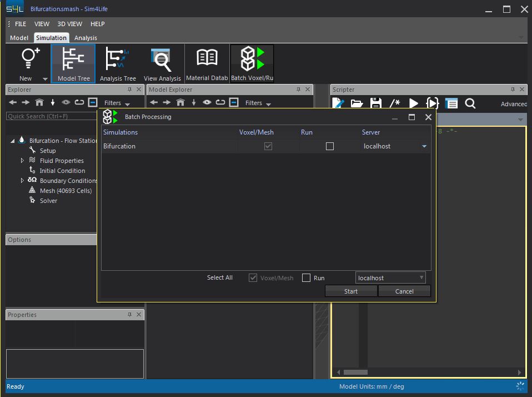Click the Scripter horizontal scrollbar thumb
The width and height of the screenshot is (532, 397).
tap(355, 372)
